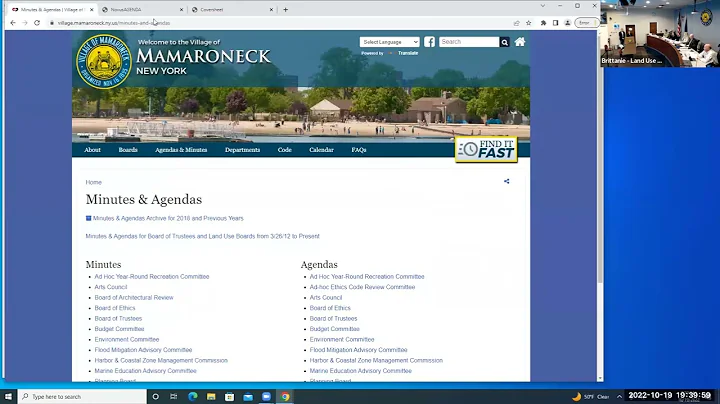Open Task View in taskbar

tap(174, 396)
